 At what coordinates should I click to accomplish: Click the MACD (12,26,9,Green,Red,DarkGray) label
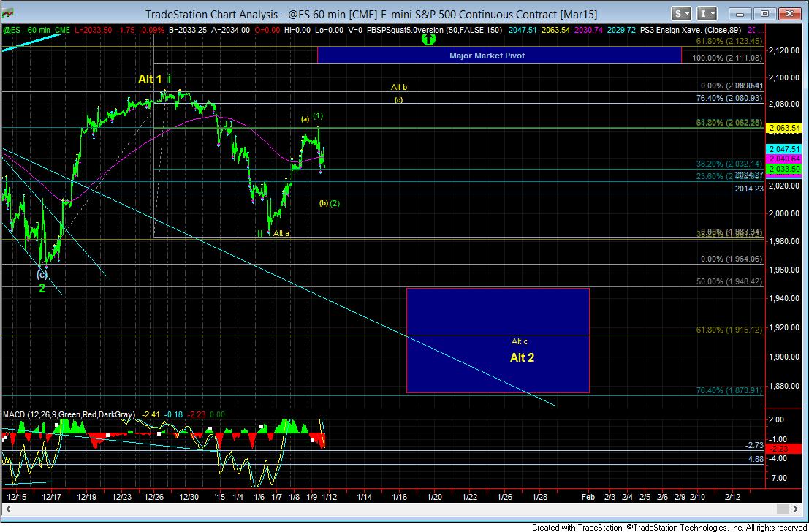click(x=69, y=414)
